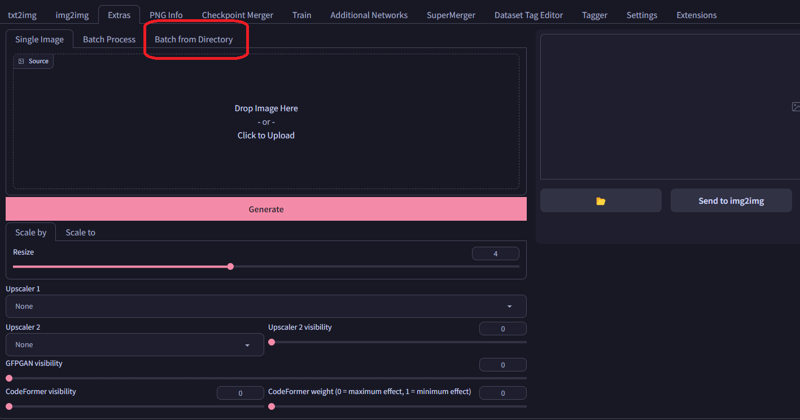Click the CodeFormer visibility slider handle

(9, 407)
